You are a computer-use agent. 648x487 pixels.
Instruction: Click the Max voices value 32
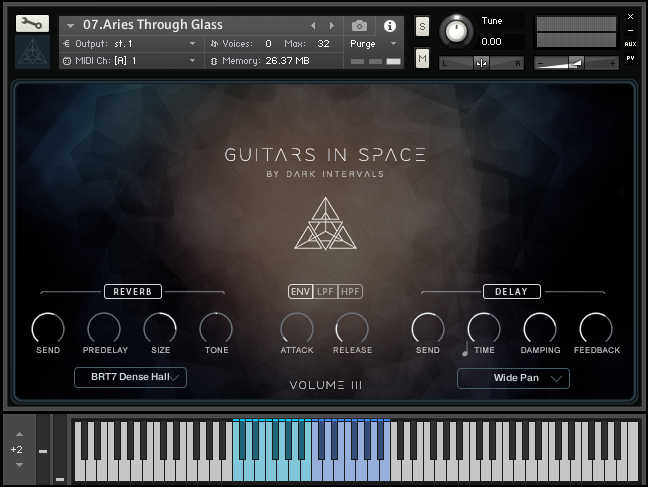click(323, 43)
